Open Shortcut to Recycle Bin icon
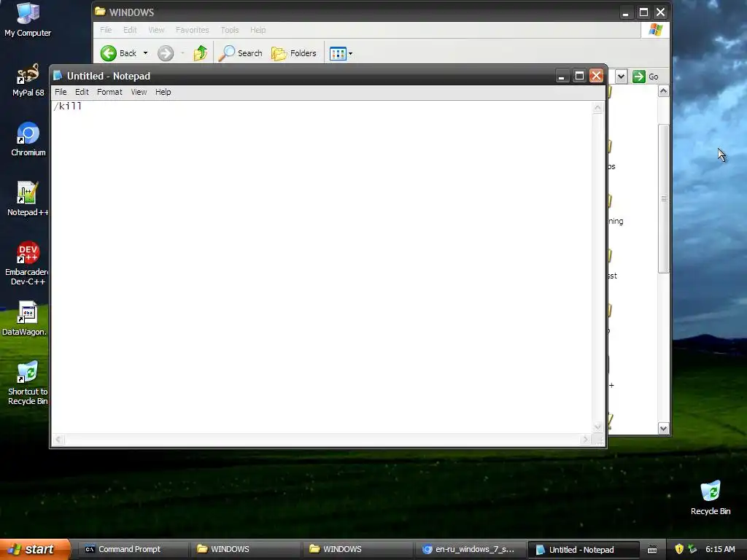This screenshot has height=560, width=747. pos(27,383)
